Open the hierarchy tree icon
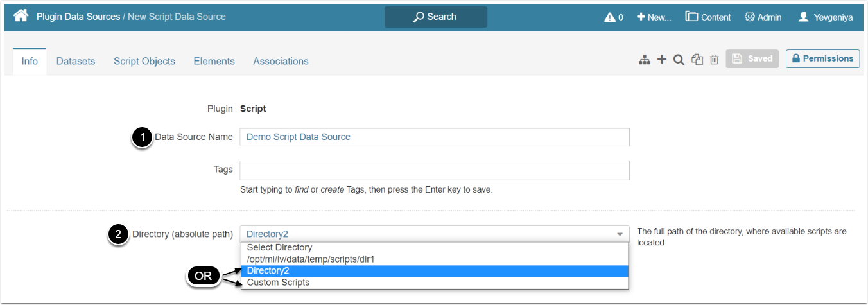This screenshot has height=305, width=868. click(645, 60)
